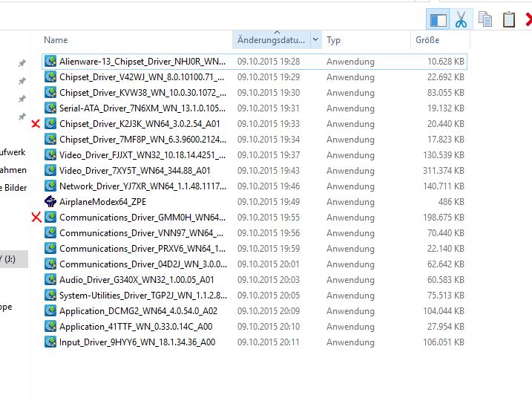The image size is (532, 401).
Task: Sort by the Größe column header
Action: (427, 40)
